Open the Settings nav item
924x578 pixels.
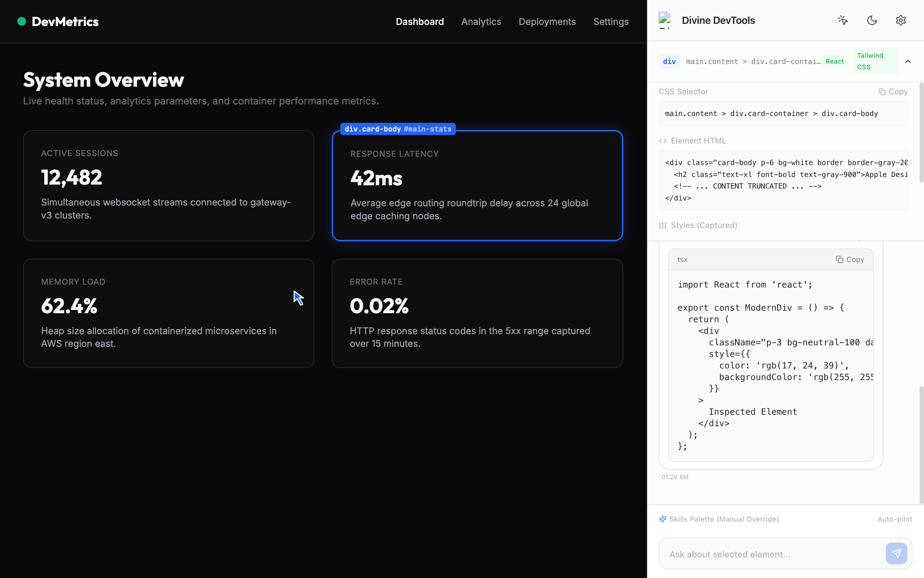pos(611,22)
